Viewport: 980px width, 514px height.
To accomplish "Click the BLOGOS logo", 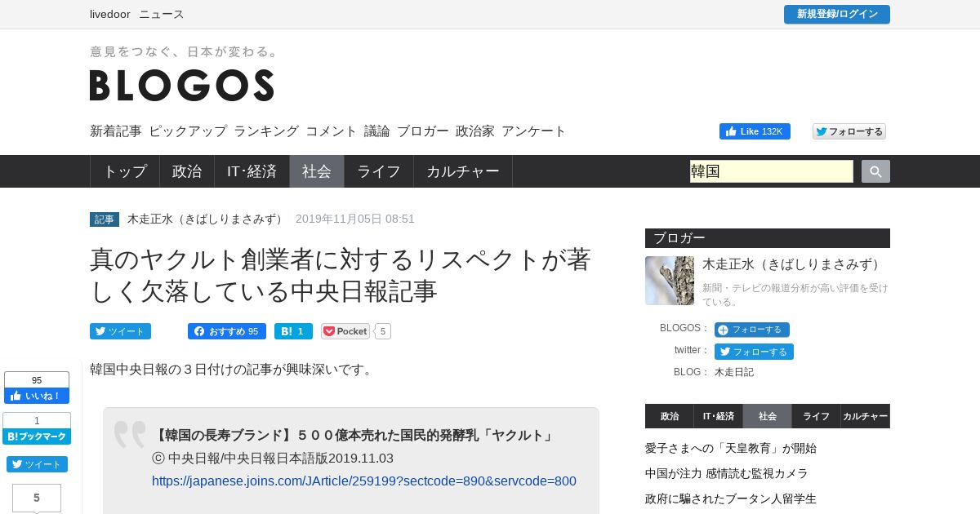I will pyautogui.click(x=182, y=85).
